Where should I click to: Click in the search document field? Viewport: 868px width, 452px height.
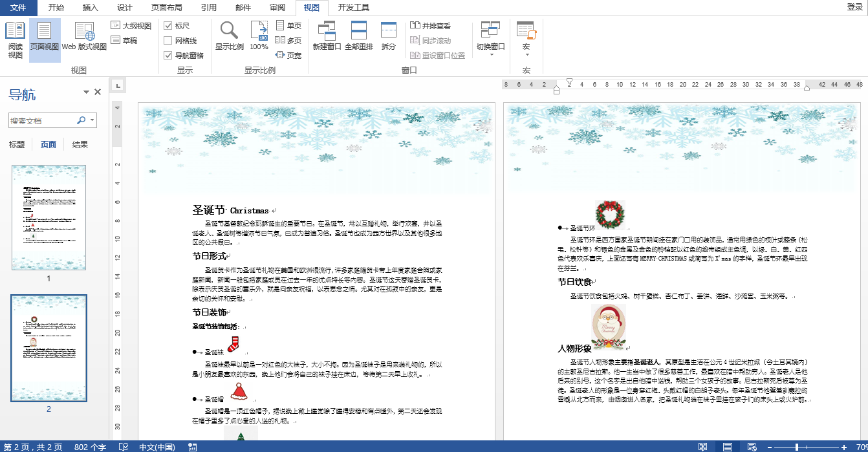click(x=42, y=120)
